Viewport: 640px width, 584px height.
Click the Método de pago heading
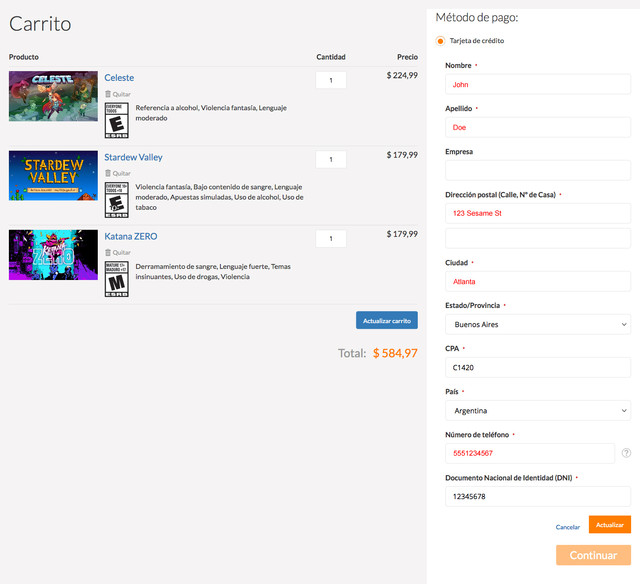tap(477, 18)
